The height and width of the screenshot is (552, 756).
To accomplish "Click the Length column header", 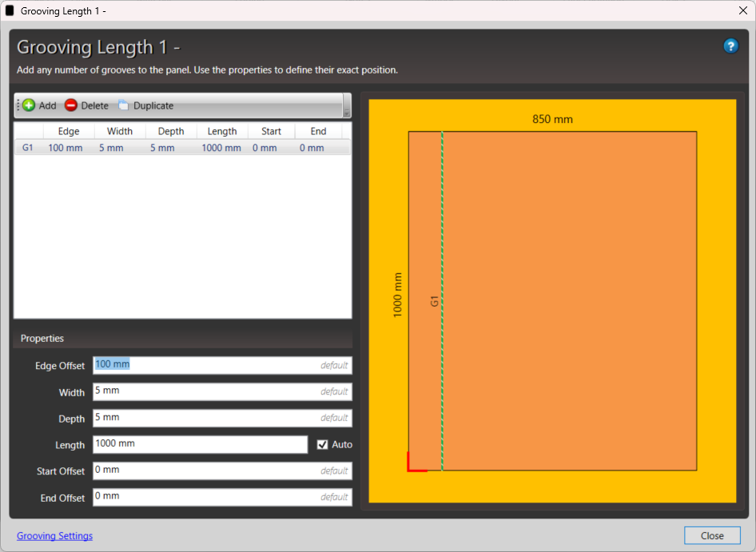I will [x=222, y=131].
